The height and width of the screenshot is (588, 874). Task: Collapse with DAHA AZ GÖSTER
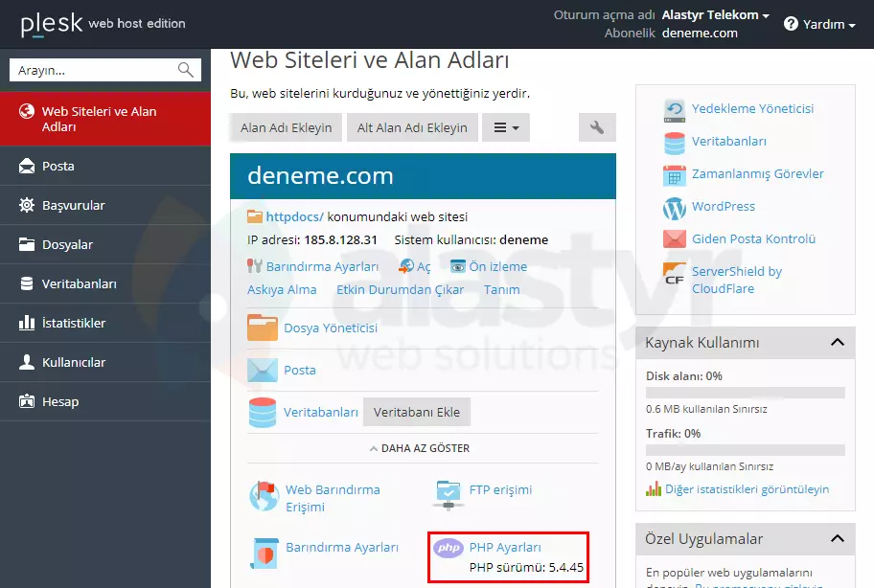(420, 448)
